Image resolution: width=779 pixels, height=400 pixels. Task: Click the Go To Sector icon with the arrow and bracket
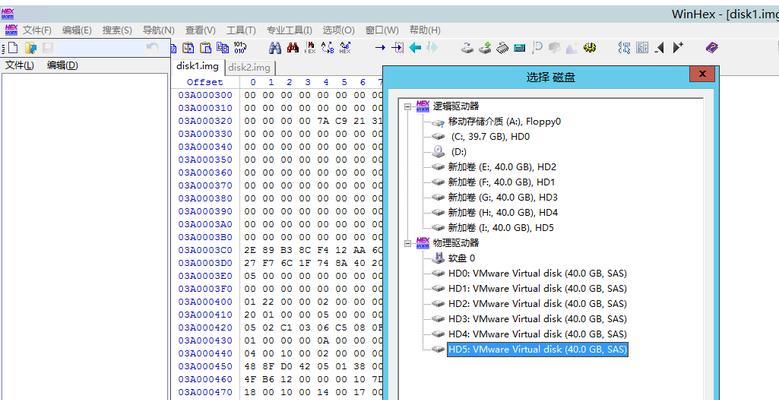(397, 48)
